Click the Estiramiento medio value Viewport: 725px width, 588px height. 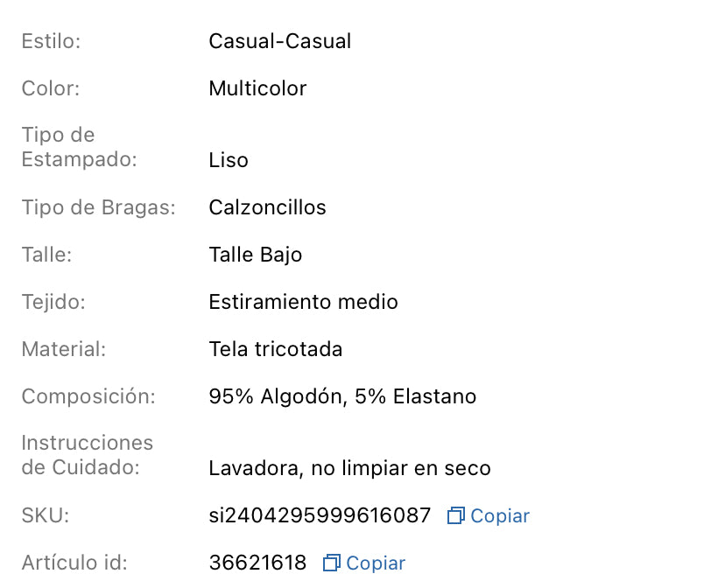303,302
